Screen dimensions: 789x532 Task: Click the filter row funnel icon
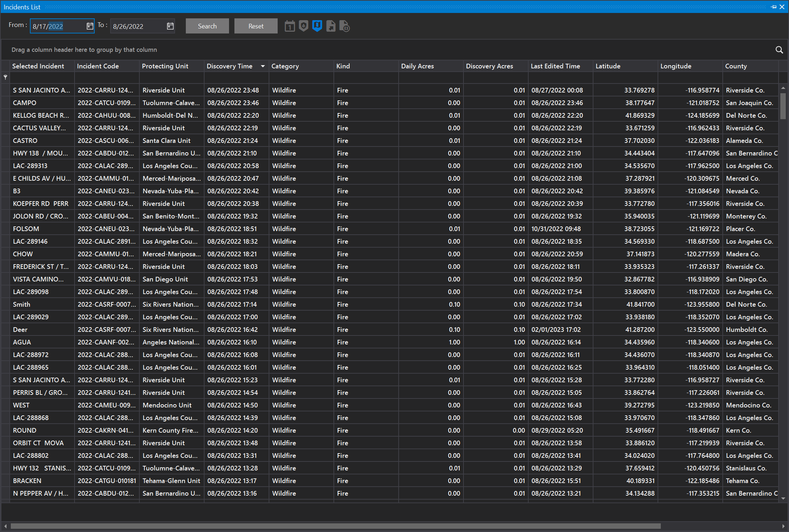tap(5, 77)
